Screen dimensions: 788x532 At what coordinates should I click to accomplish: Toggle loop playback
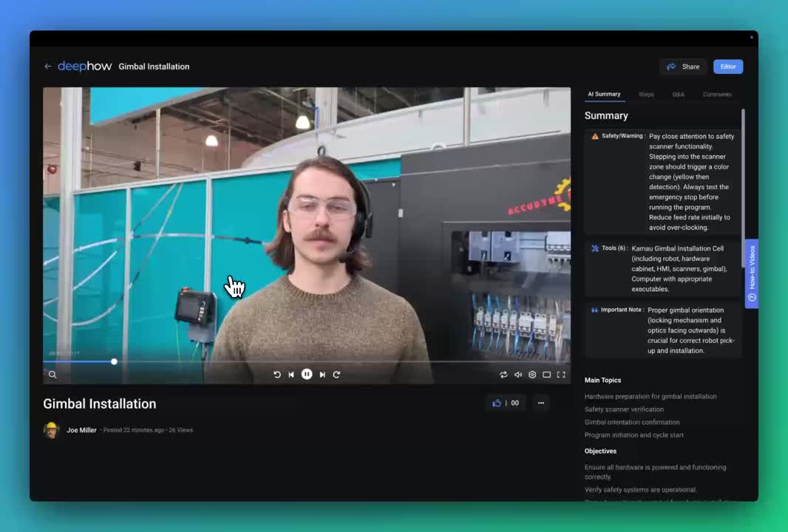point(503,375)
